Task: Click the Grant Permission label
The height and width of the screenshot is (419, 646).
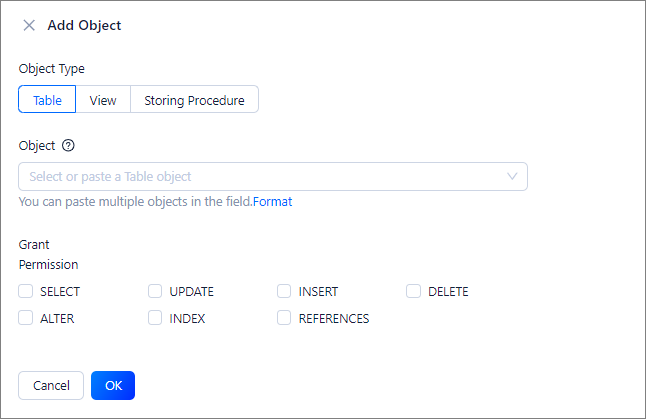Action: point(48,254)
